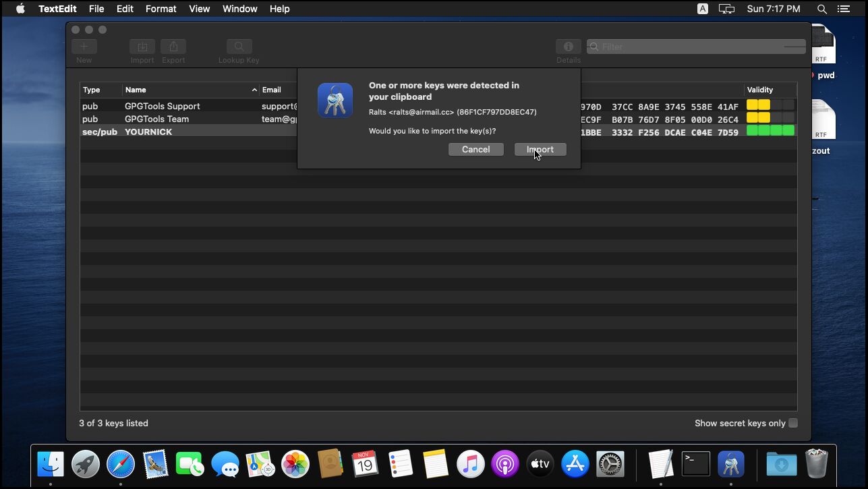Click the Export toolbar icon
868x489 pixels.
[x=173, y=47]
